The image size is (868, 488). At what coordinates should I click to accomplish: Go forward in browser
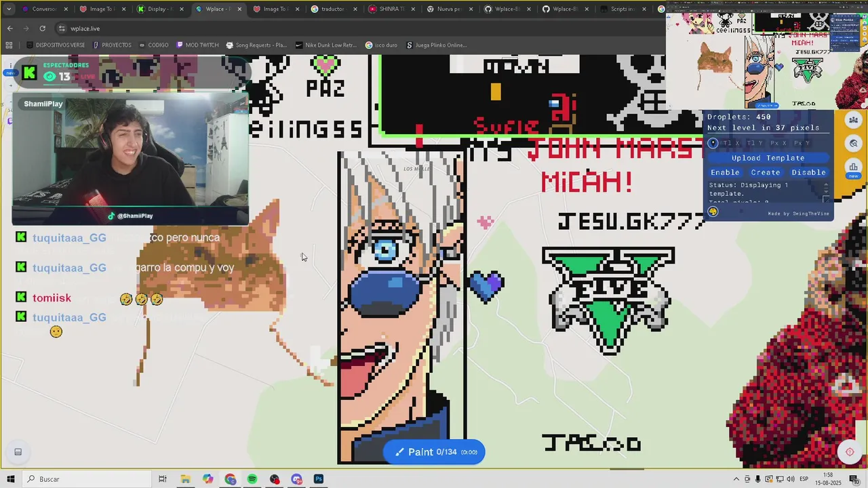(x=26, y=28)
